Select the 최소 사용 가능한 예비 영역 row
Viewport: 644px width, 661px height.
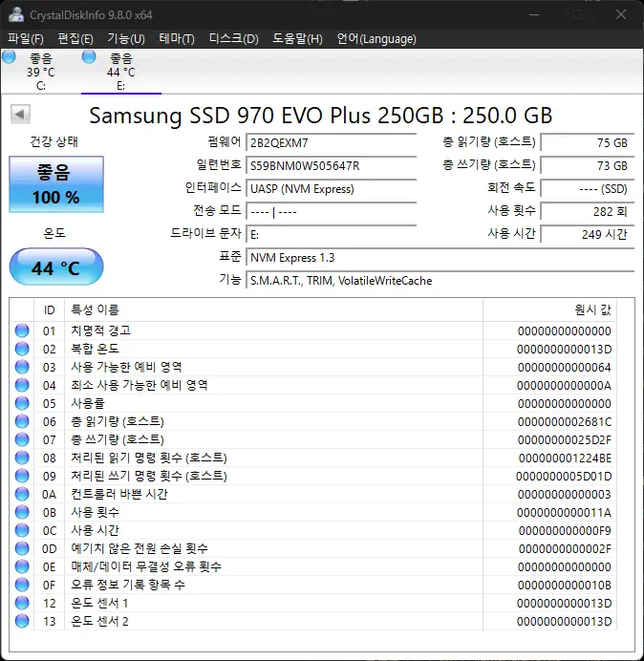[x=313, y=385]
